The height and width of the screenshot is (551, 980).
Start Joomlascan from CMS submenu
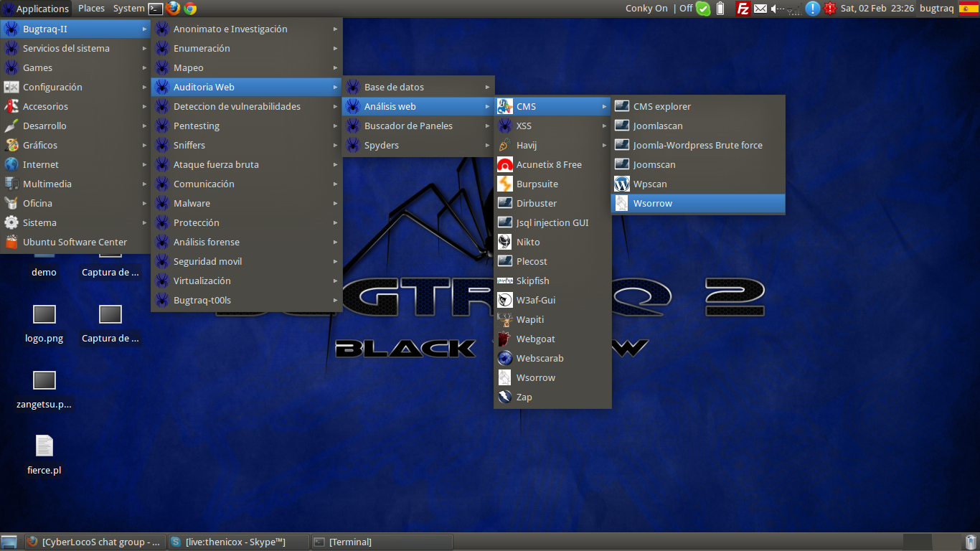tap(698, 126)
